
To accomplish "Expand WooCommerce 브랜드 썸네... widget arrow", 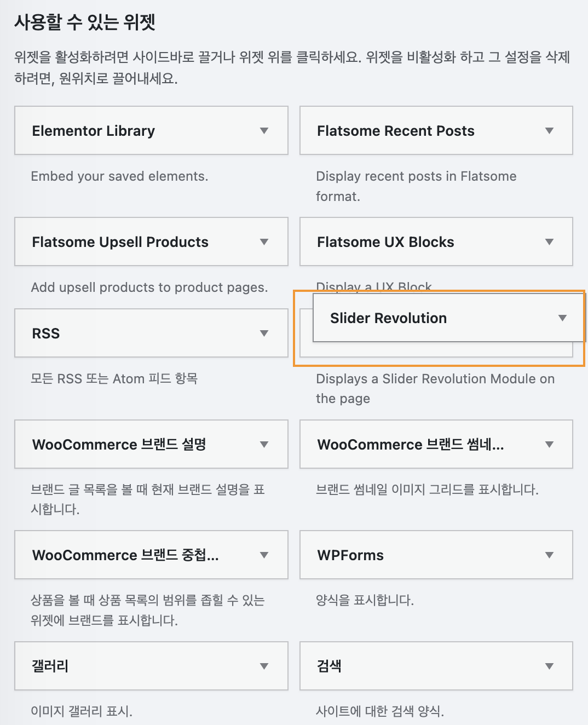I will click(x=550, y=445).
